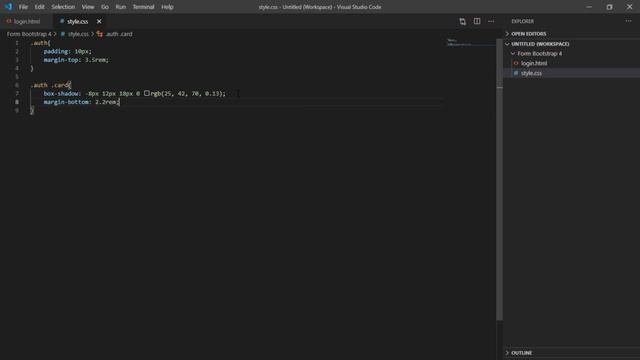Click Form Bootstrap 4 breadcrumb

pos(29,34)
